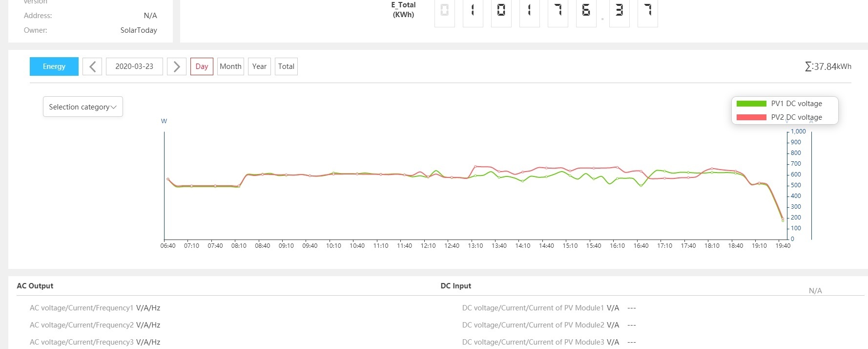Open the date field showing 2020-03-23
The width and height of the screenshot is (868, 349).
tap(134, 66)
